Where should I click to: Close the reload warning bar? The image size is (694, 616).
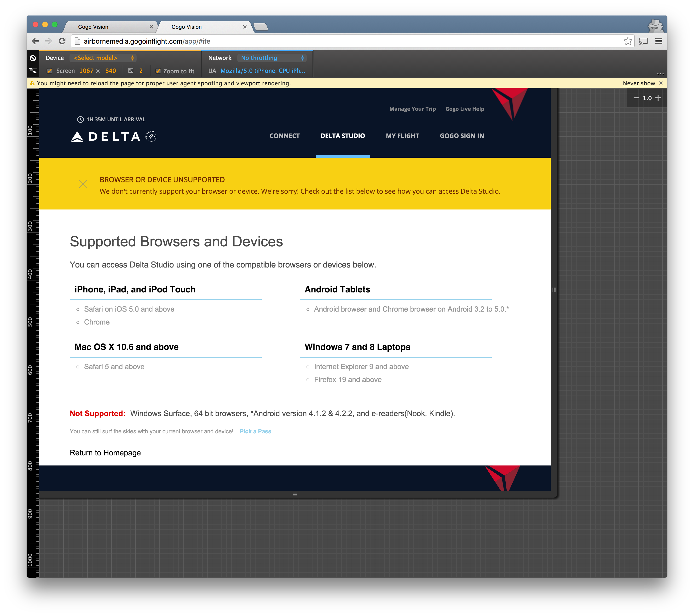pos(661,83)
